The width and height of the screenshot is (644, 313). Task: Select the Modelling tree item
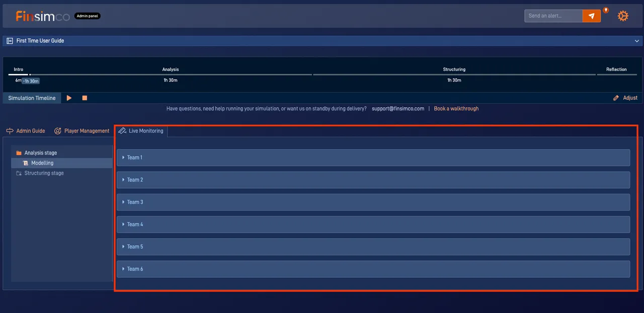[x=62, y=163]
